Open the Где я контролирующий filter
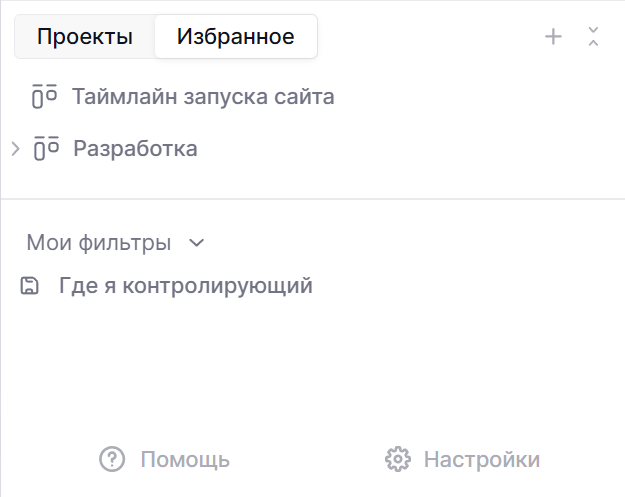Viewport: 625px width, 497px height. coord(186,286)
